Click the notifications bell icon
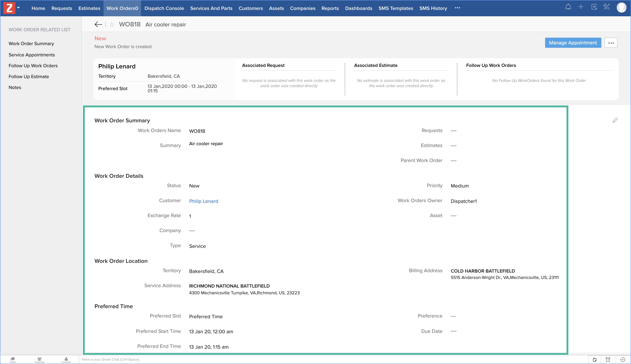Viewport: 631px width, 364px height. click(x=568, y=7)
